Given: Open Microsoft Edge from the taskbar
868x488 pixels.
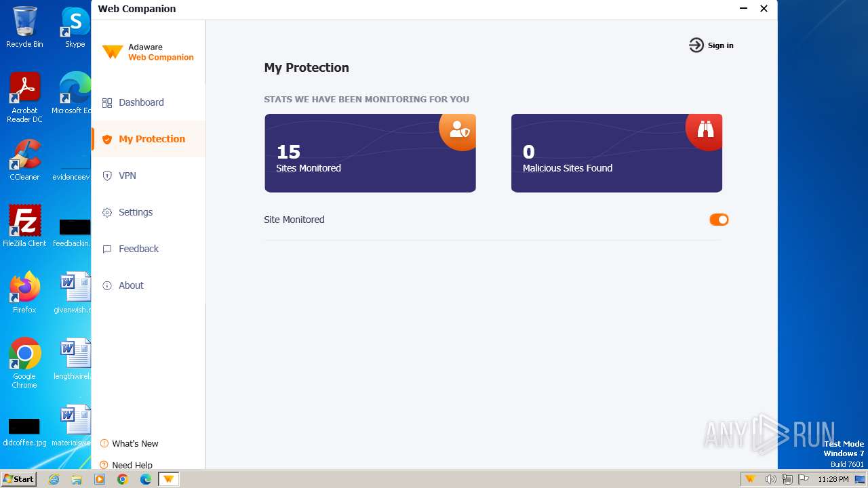Looking at the screenshot, I should (x=146, y=479).
